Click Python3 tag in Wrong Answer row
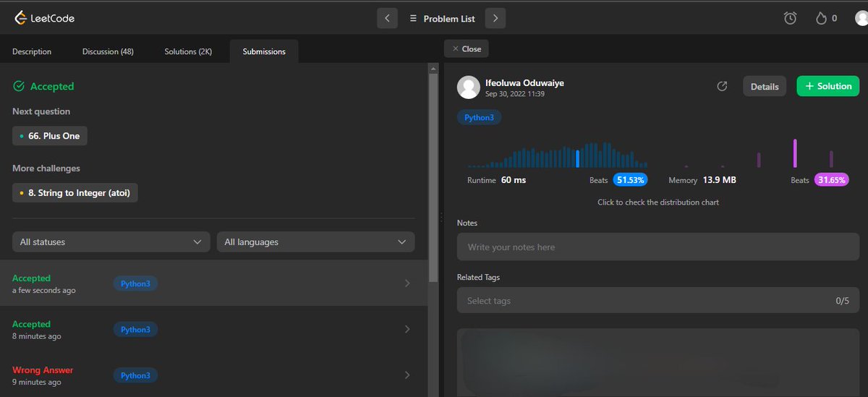This screenshot has width=868, height=397. (135, 375)
